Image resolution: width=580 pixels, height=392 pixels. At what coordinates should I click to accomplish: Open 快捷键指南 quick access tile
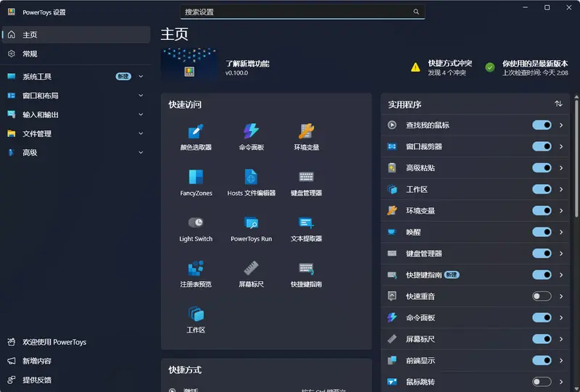point(306,274)
